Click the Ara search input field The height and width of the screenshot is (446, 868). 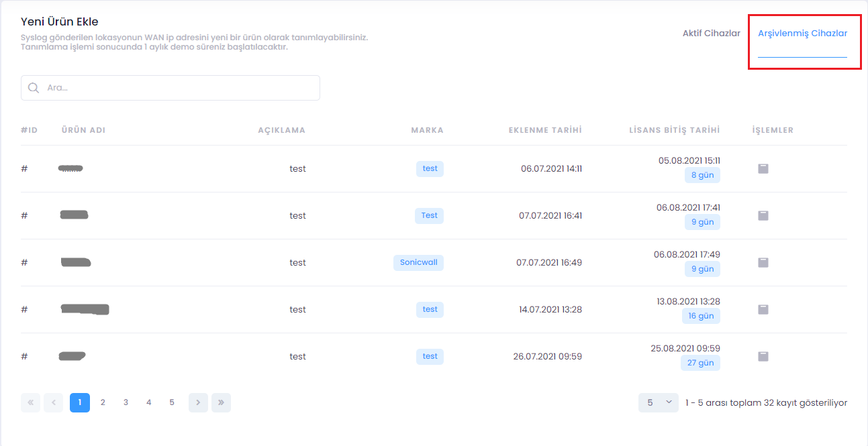[178, 88]
